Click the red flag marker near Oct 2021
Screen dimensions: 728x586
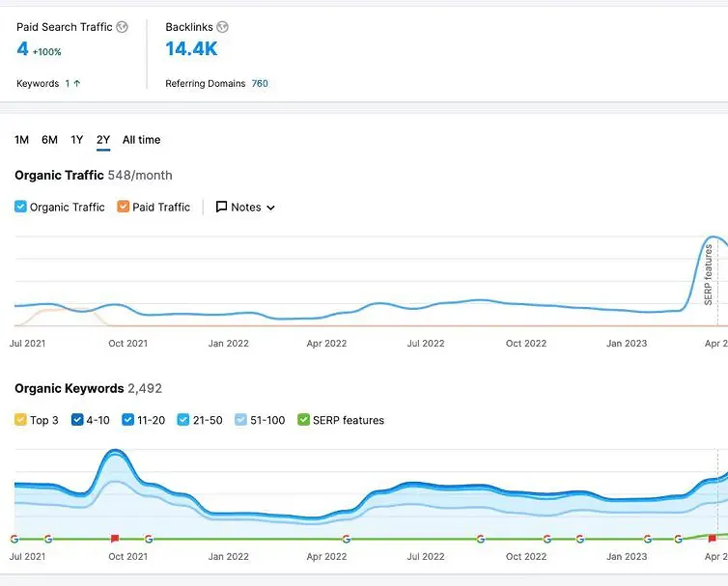click(115, 539)
